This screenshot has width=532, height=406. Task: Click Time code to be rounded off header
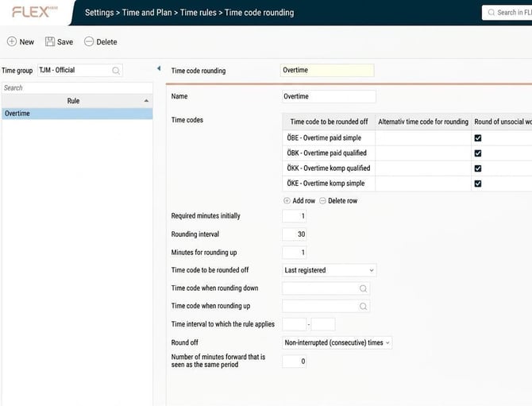point(329,122)
